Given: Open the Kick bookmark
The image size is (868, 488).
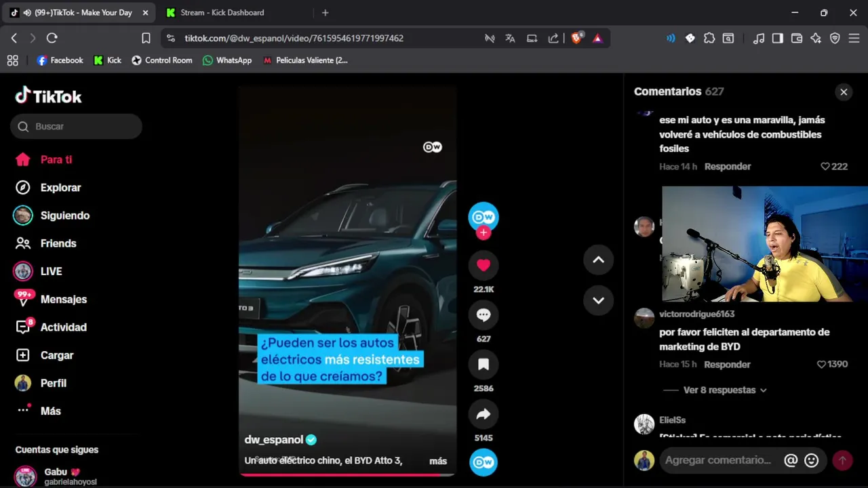Looking at the screenshot, I should [x=108, y=60].
